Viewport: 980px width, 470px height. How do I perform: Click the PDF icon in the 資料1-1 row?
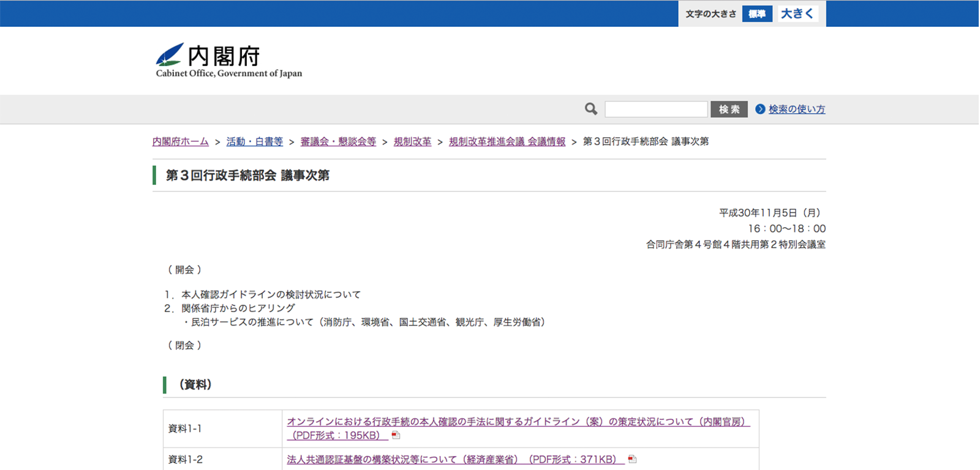point(396,435)
